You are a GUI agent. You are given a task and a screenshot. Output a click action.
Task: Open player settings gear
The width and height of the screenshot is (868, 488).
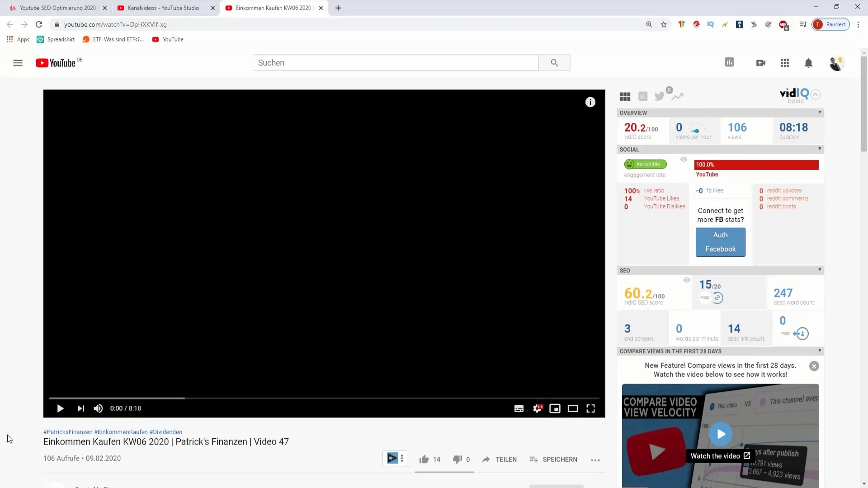coord(537,408)
